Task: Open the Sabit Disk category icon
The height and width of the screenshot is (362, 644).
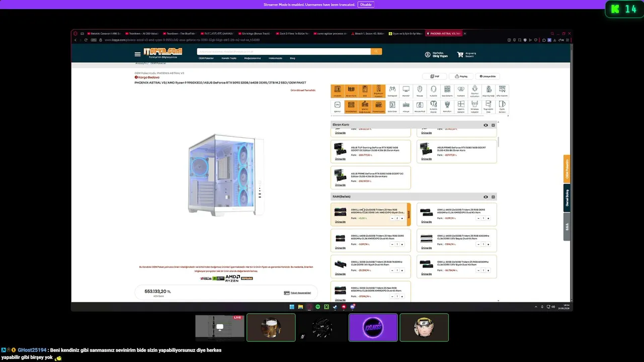Action: [392, 107]
